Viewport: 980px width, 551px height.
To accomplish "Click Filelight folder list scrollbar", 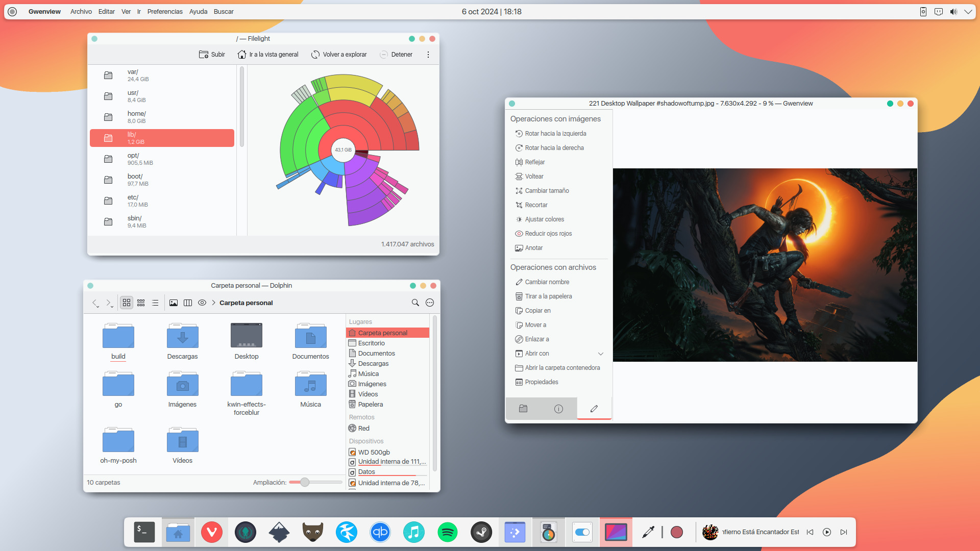I will (x=242, y=107).
